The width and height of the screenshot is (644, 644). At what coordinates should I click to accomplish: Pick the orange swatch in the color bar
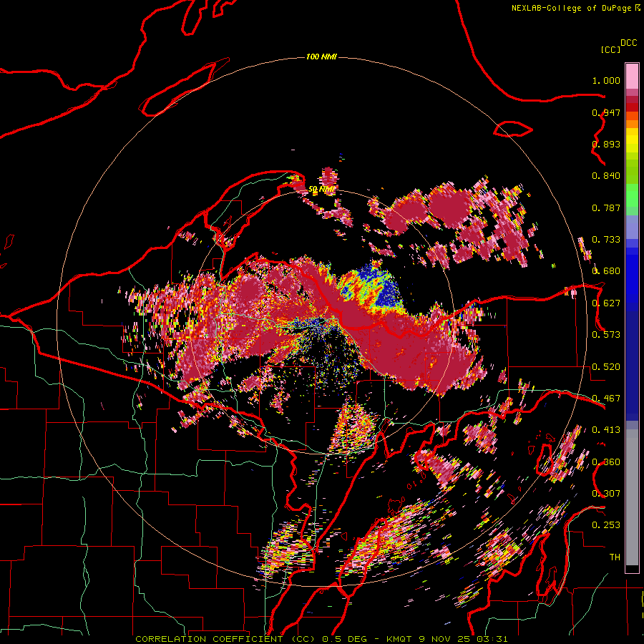(632, 124)
